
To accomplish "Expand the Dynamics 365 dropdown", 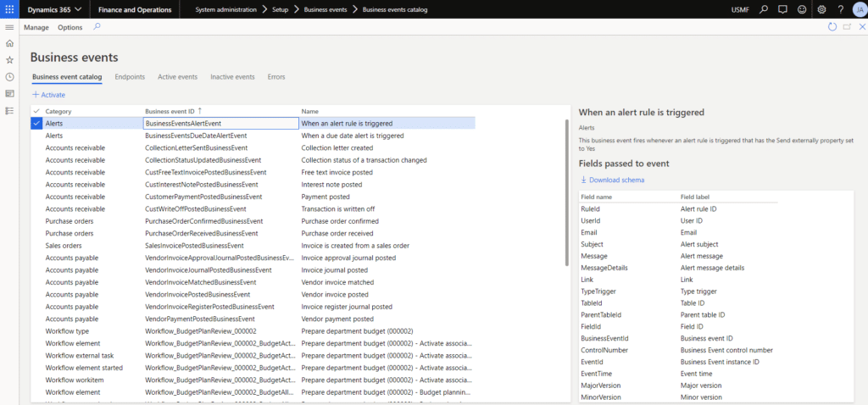I will click(x=55, y=9).
